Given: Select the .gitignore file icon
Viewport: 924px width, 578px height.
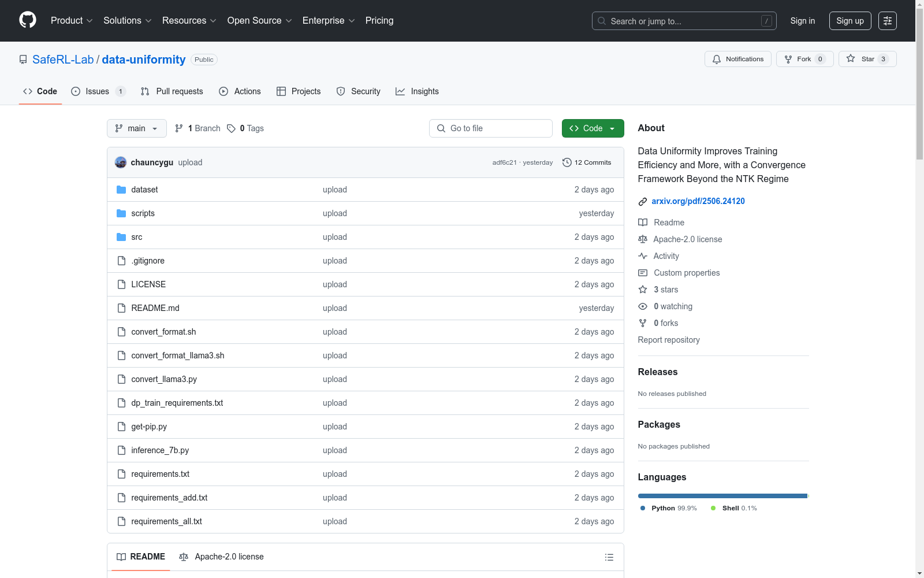Looking at the screenshot, I should pos(121,261).
